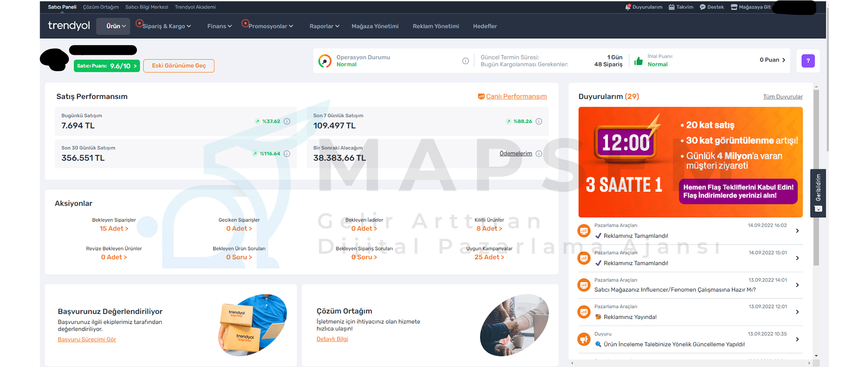This screenshot has width=868, height=367.
Task: Click the Çözüm Ortağım handshake image
Action: tap(514, 325)
